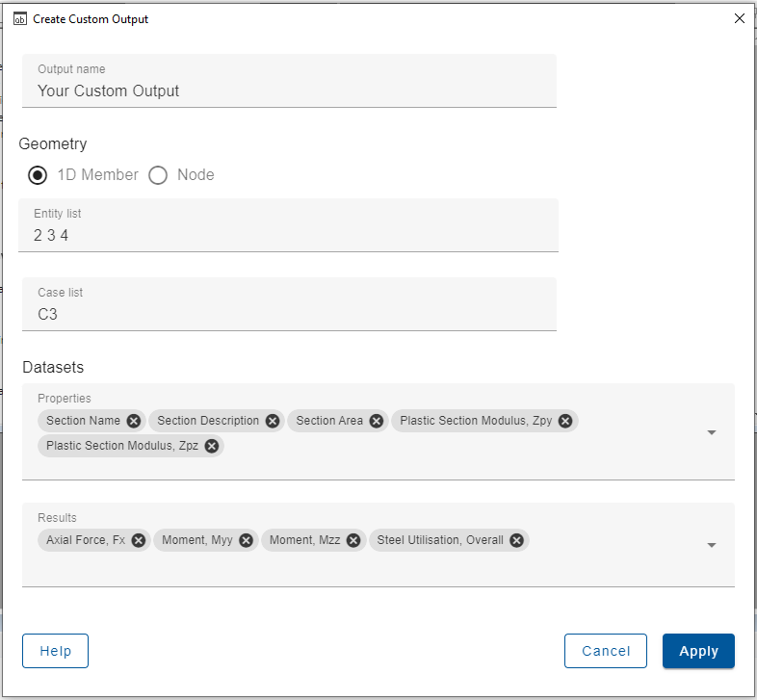
Task: Remove the Section Area chip
Action: pos(377,421)
